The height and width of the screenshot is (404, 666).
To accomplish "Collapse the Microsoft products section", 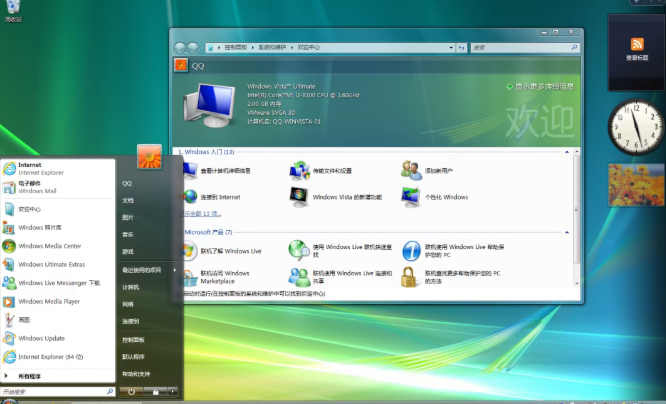I will point(567,232).
